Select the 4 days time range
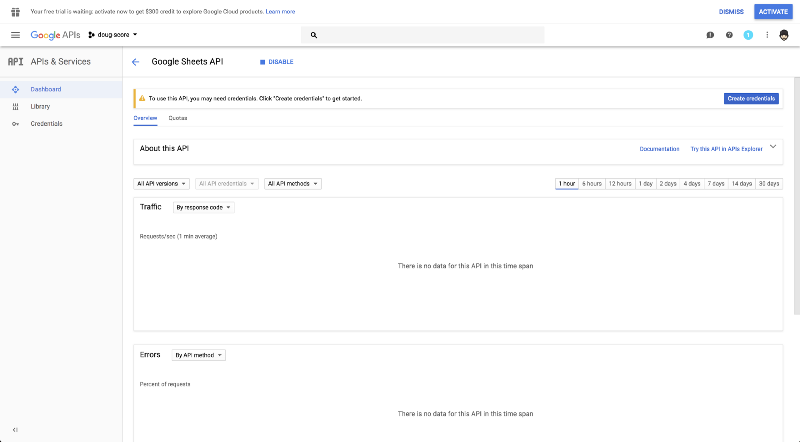The image size is (800, 442). [x=692, y=184]
